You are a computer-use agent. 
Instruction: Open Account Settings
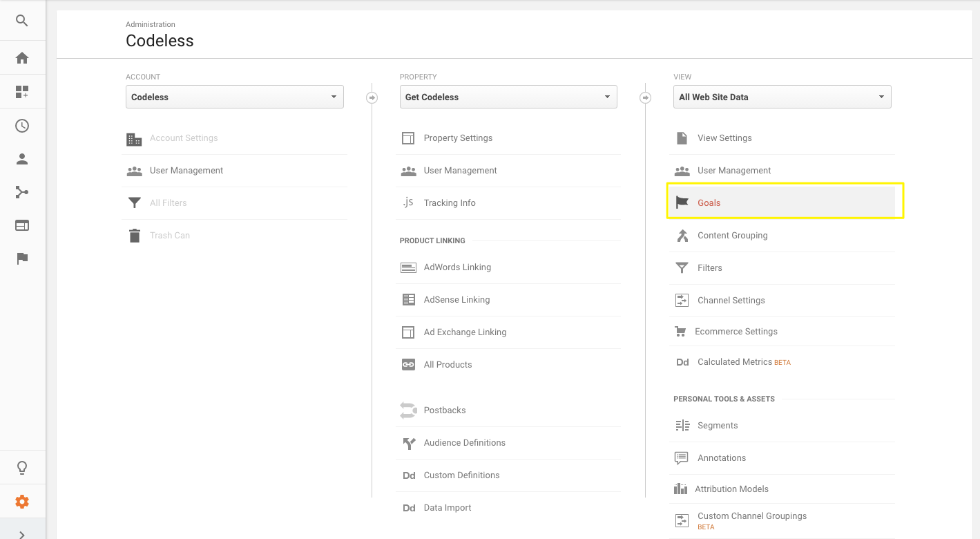[x=184, y=138]
